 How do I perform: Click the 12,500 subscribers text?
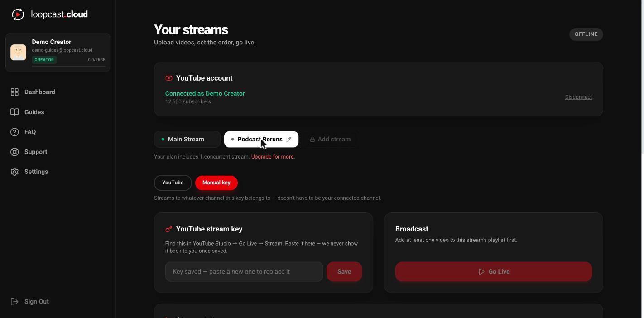click(188, 101)
